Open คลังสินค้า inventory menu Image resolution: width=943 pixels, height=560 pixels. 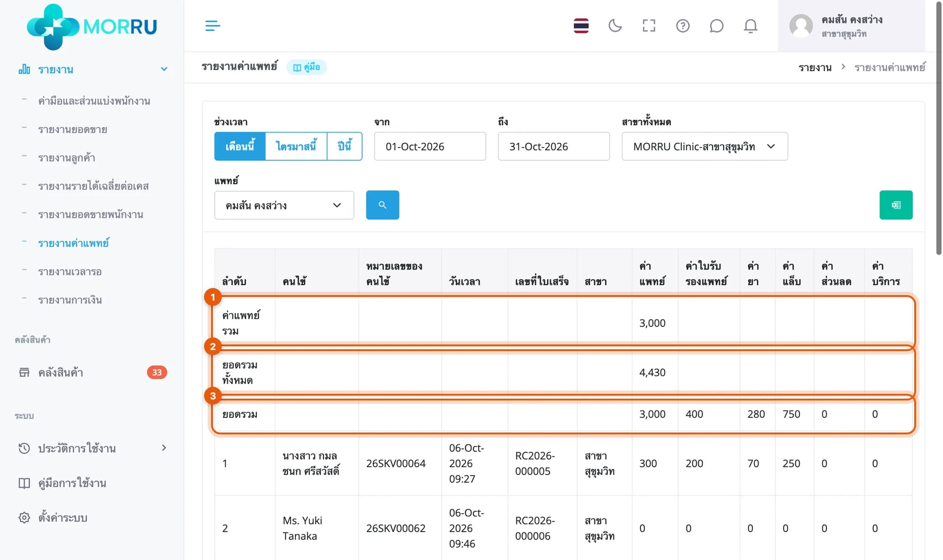[61, 372]
